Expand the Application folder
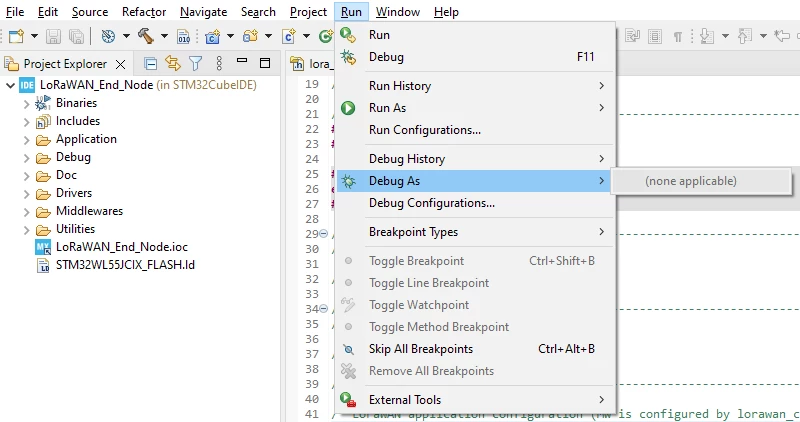The width and height of the screenshot is (800, 422). (x=27, y=140)
